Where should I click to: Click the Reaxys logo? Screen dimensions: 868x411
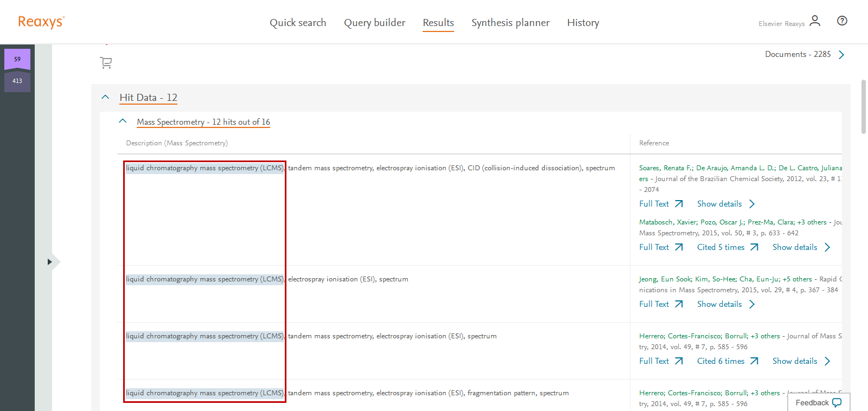[41, 22]
